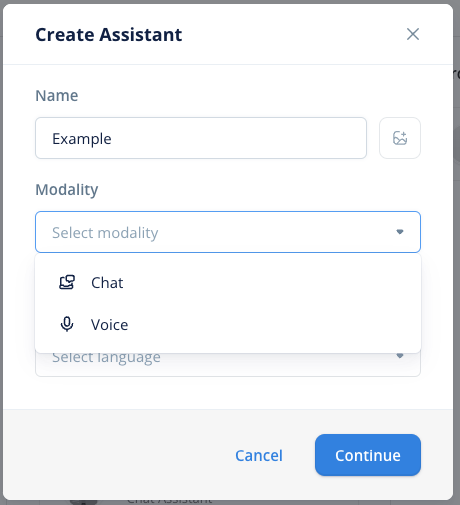Click the Create Assistant dialog title
460x505 pixels.
pos(109,35)
